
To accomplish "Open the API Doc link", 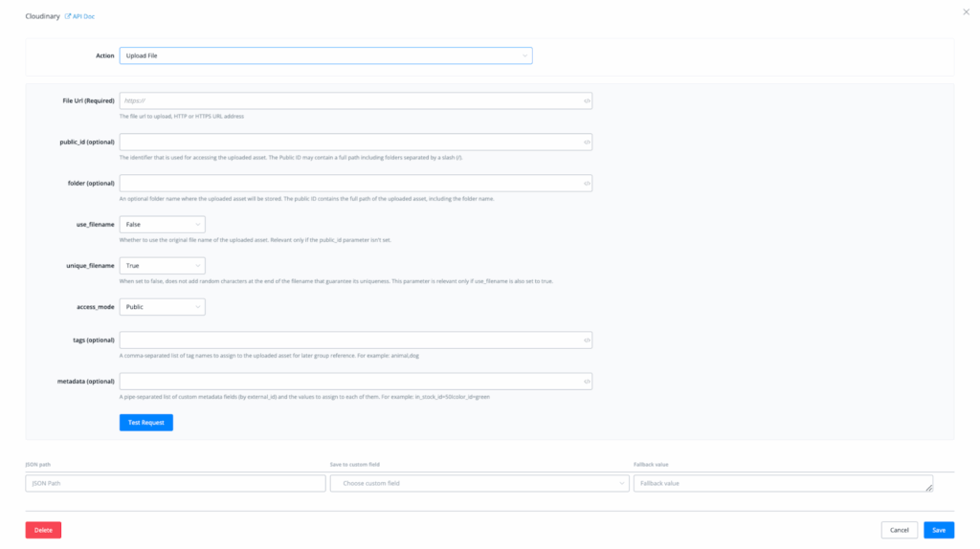I will click(84, 16).
